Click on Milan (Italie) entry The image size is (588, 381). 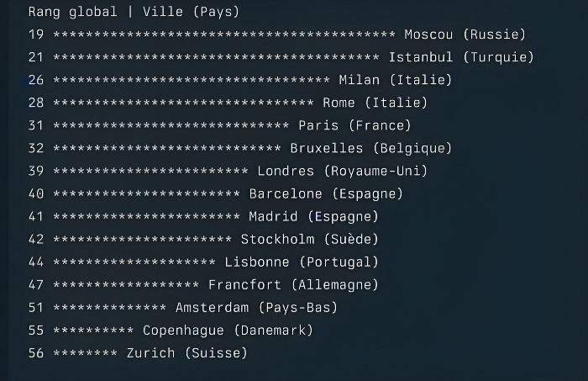coord(395,80)
